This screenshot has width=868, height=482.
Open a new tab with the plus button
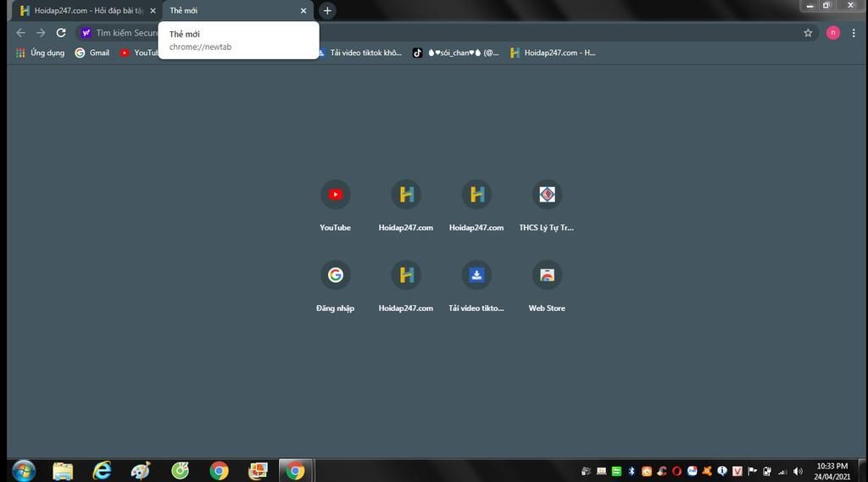pyautogui.click(x=327, y=10)
